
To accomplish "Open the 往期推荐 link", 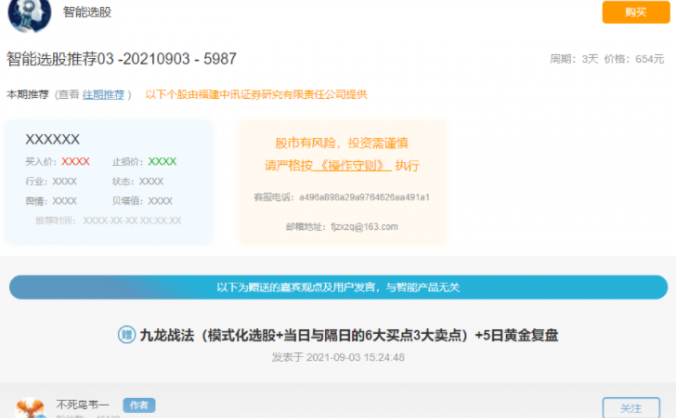I will [x=103, y=94].
